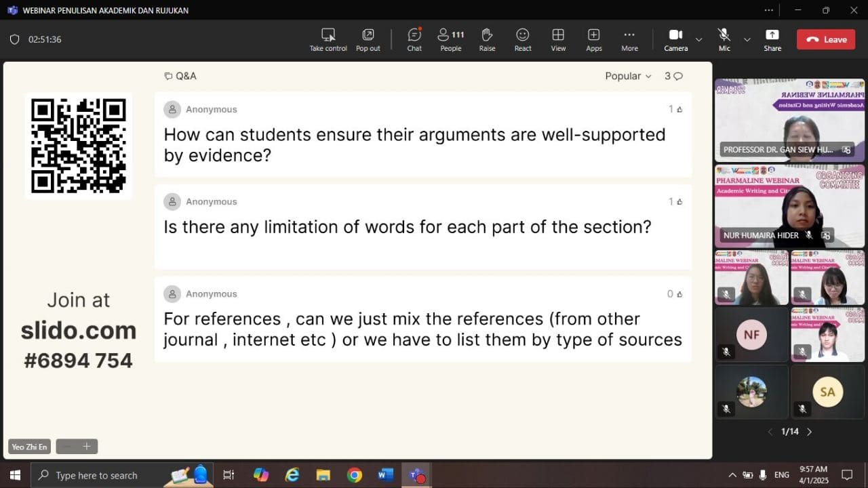The image size is (868, 488).
Task: Share your screen via Share icon
Action: click(772, 39)
